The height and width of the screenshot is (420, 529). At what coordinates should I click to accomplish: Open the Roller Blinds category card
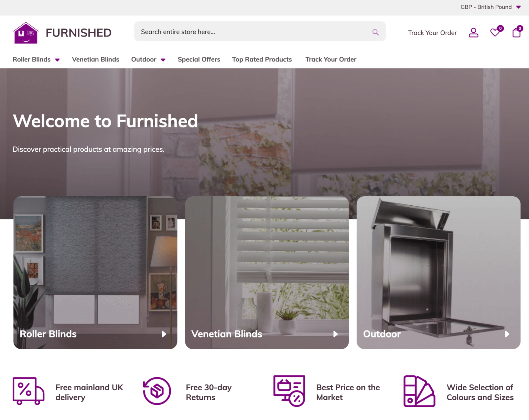[x=95, y=273]
